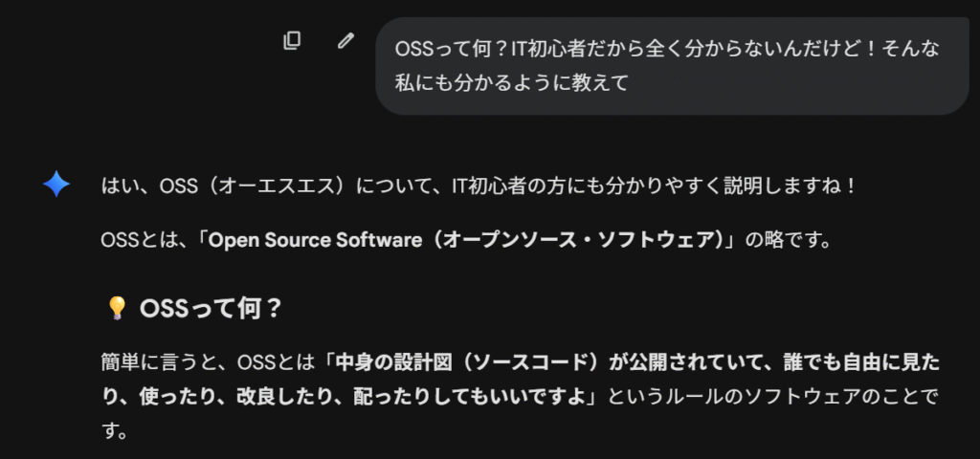Click "私にも分かるように教えて" in the prompt bubble
The height and width of the screenshot is (459, 980).
click(512, 83)
